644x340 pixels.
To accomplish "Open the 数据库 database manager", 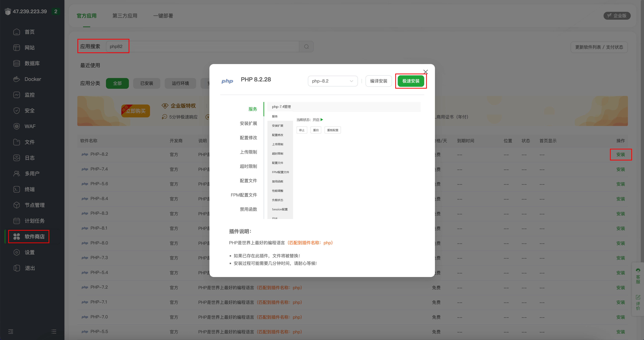I will (32, 63).
